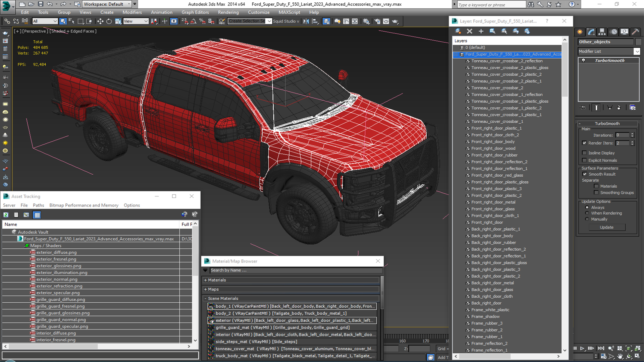Screen dimensions: 644x362
Task: Toggle TurboSmooth modifier lightbulb visibility
Action: [x=584, y=60]
